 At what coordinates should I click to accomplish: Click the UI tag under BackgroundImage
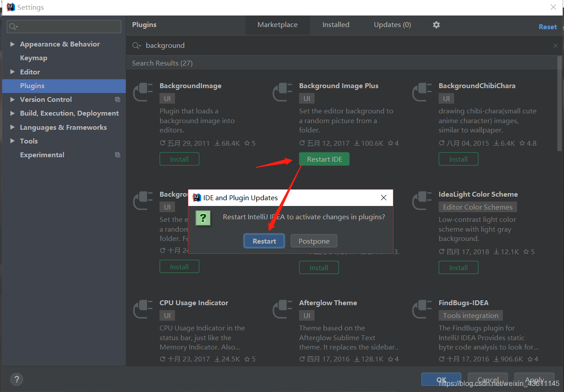pos(167,98)
